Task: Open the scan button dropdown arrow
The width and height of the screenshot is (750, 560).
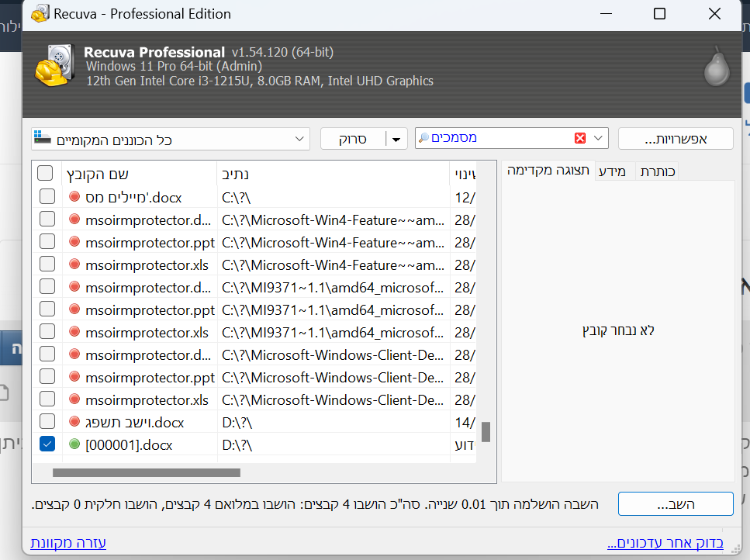Action: pos(396,139)
